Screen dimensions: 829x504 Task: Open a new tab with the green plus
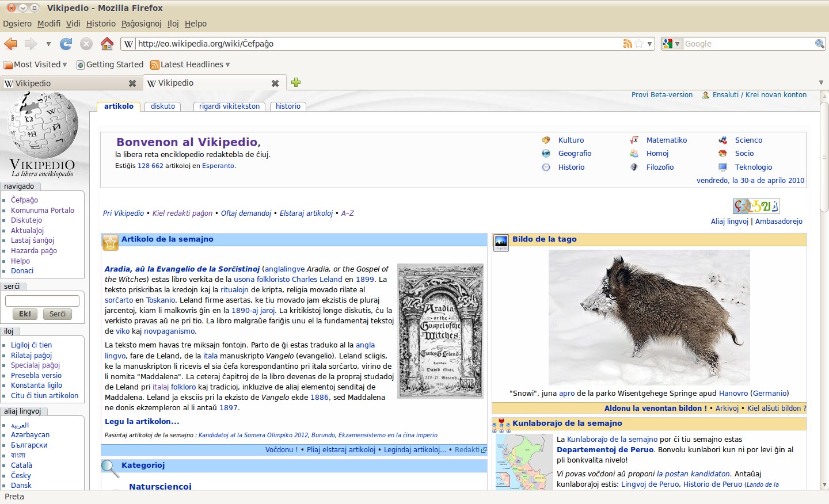[296, 82]
